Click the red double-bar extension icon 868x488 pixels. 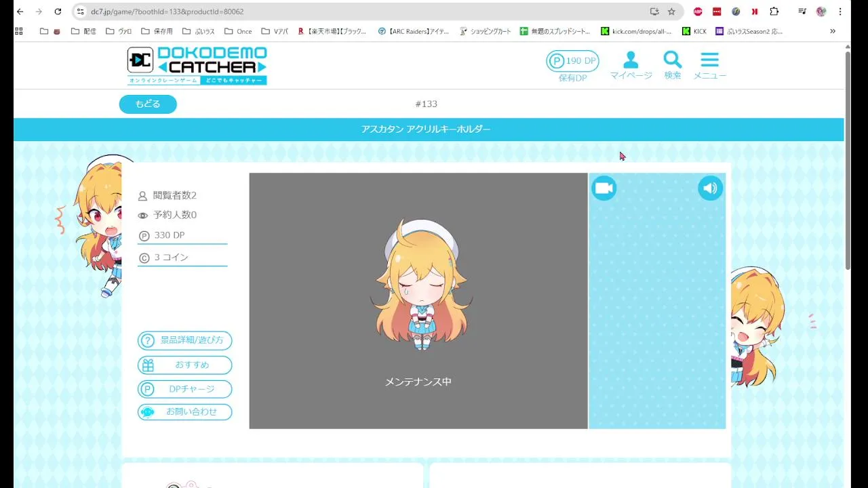click(x=755, y=12)
